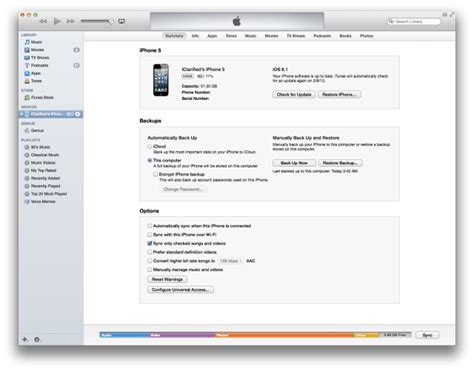Open the gear actions menu in the sidebar
474x371 pixels.
click(x=37, y=339)
